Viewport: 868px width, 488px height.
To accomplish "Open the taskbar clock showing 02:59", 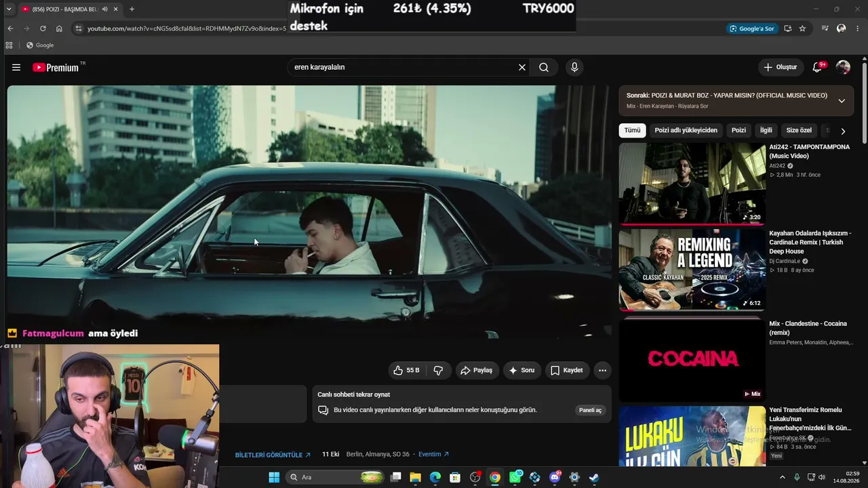I will 847,477.
